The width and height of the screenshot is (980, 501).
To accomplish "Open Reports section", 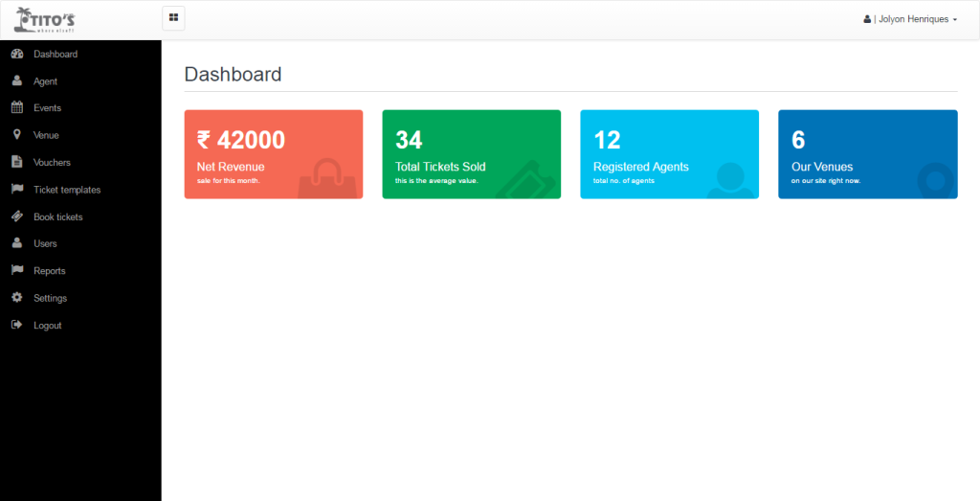I will pyautogui.click(x=50, y=271).
